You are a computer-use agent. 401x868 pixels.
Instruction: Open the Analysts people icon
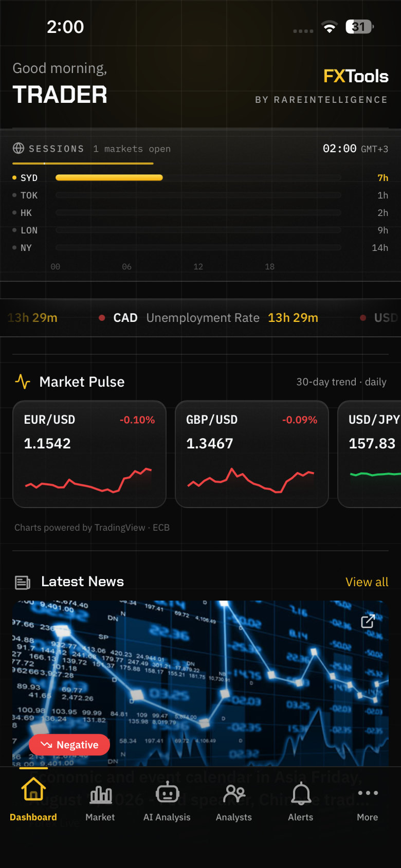(x=234, y=793)
